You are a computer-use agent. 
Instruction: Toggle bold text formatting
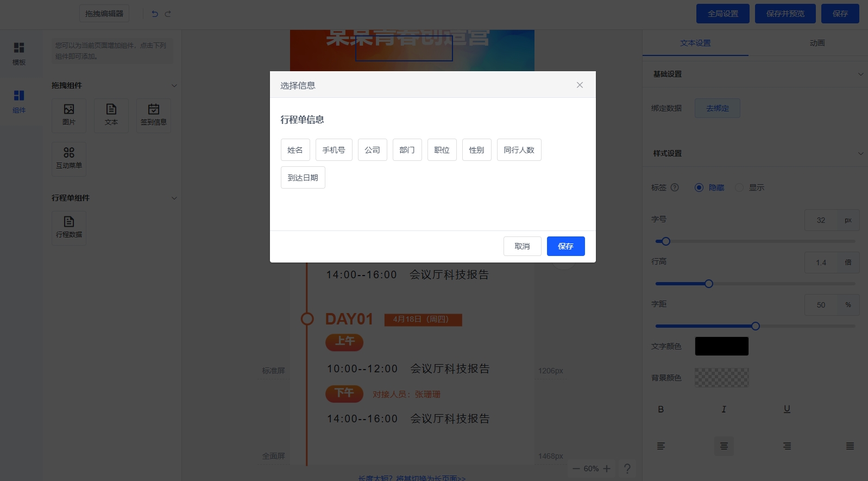661,409
